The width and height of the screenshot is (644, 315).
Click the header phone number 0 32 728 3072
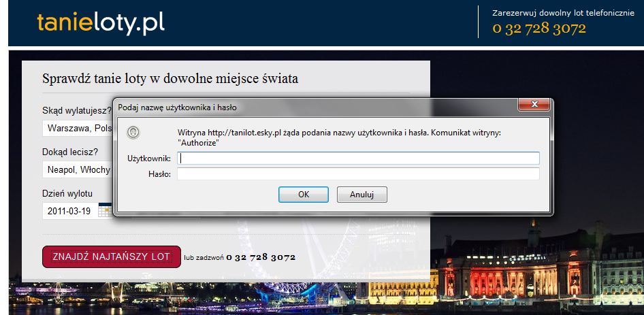click(x=539, y=28)
